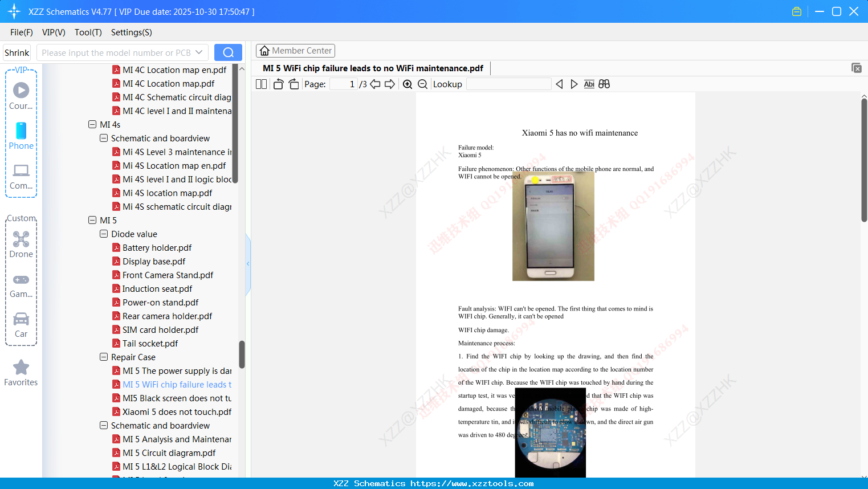Switch to two-page layout view

click(260, 84)
